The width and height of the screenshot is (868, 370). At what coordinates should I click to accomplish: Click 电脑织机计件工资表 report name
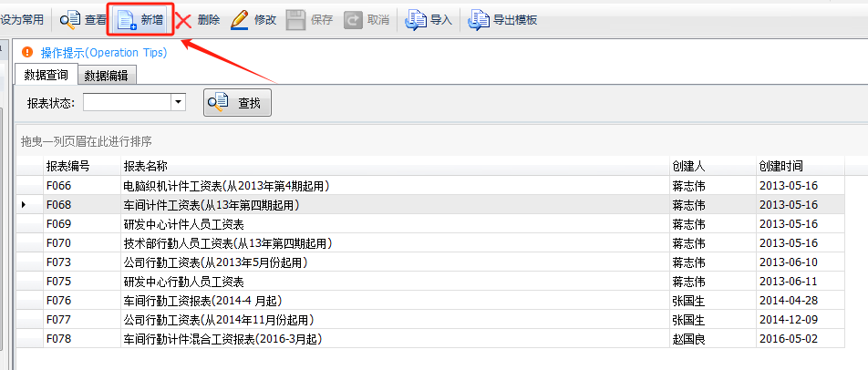227,186
